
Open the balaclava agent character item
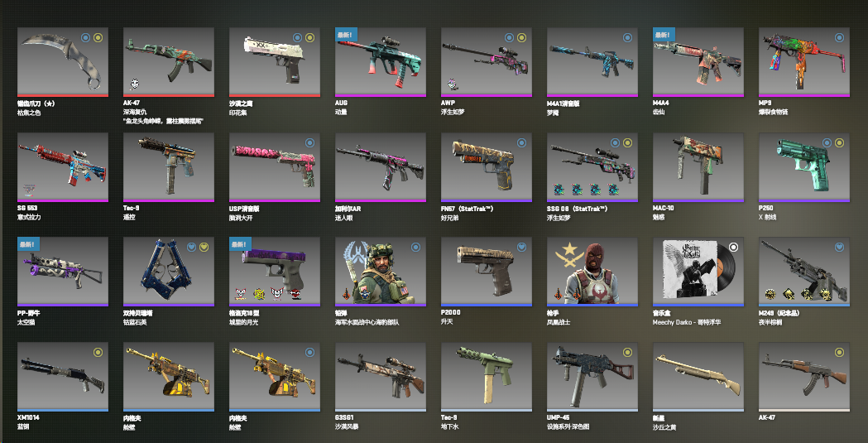coord(592,272)
